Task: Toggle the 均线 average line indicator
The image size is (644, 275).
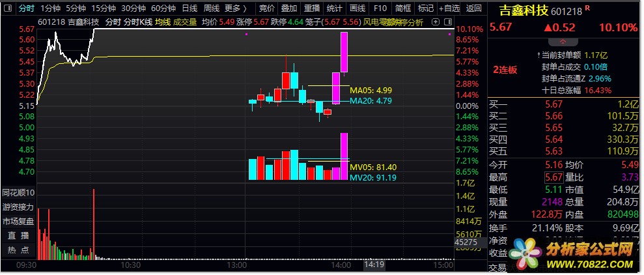Action: pos(163,22)
